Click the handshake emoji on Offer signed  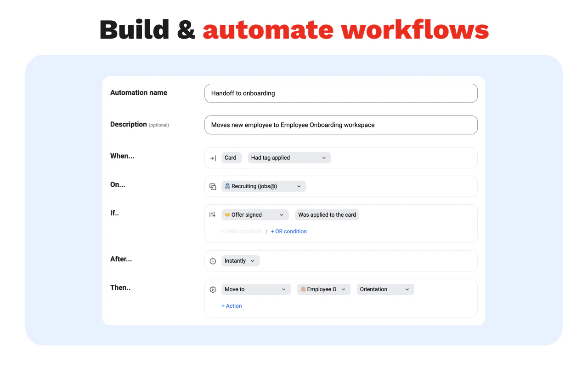(x=227, y=215)
